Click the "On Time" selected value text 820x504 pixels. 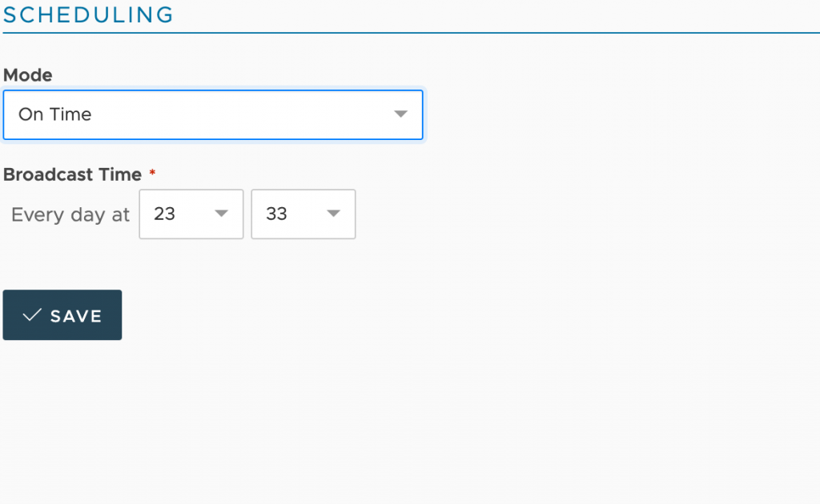pyautogui.click(x=55, y=114)
